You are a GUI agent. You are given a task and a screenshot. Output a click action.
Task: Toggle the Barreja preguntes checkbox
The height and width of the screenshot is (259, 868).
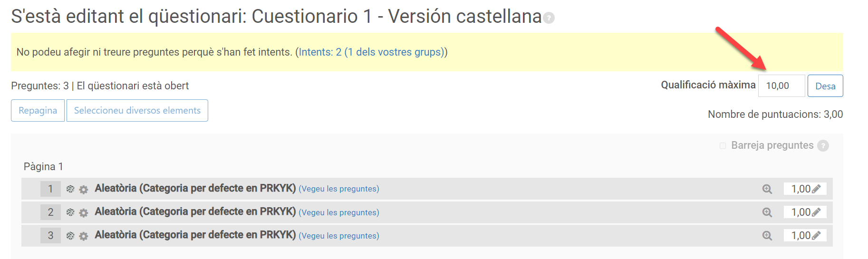coord(723,146)
